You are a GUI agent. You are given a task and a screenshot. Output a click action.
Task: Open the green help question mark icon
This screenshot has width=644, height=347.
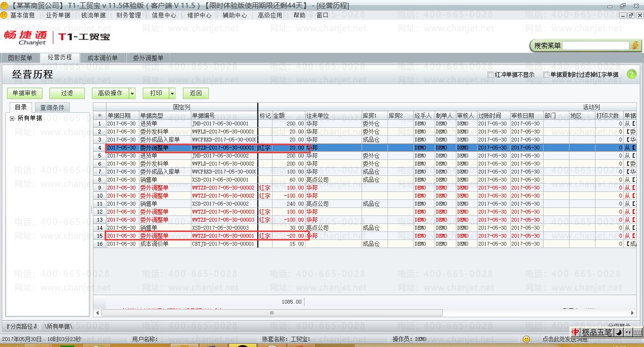(x=631, y=74)
